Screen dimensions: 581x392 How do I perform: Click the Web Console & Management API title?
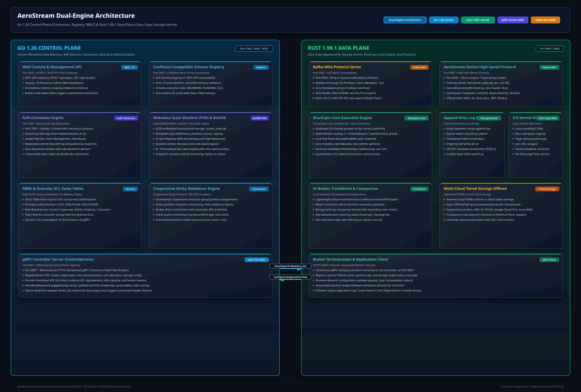(52, 67)
